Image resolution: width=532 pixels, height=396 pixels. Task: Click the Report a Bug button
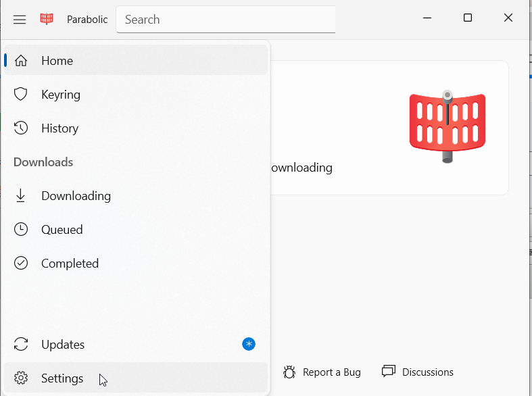pyautogui.click(x=322, y=372)
